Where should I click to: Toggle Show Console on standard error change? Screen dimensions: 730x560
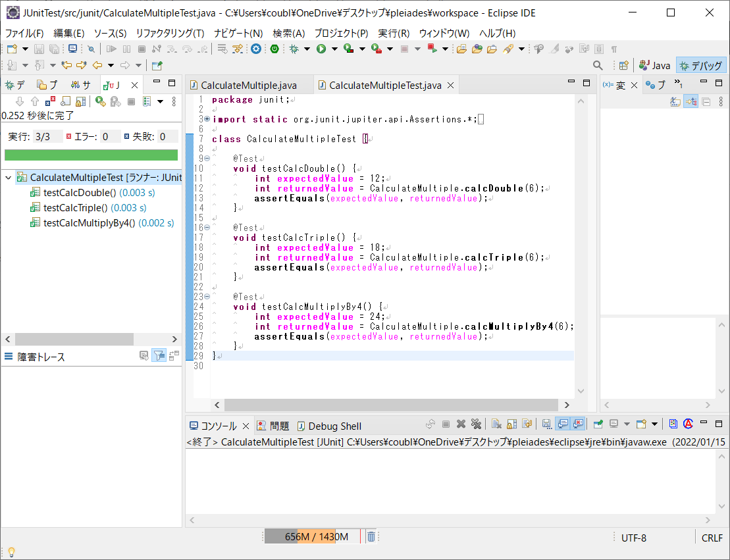click(578, 424)
